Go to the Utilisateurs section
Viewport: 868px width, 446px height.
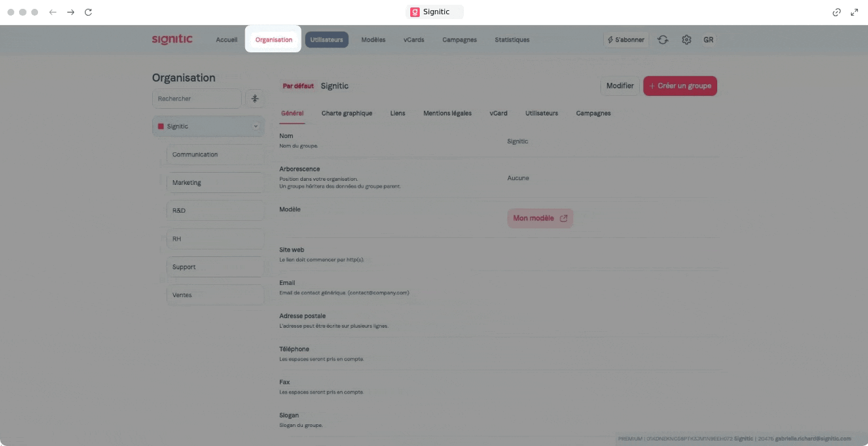click(x=327, y=40)
